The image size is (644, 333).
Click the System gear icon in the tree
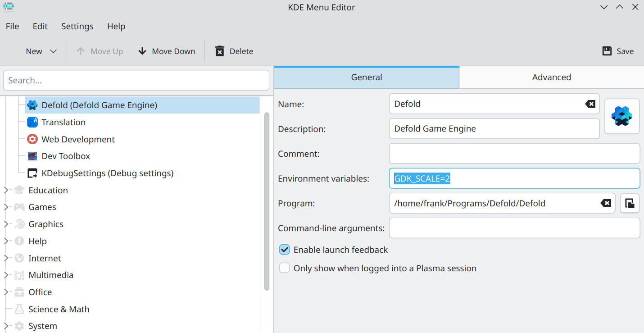point(19,326)
